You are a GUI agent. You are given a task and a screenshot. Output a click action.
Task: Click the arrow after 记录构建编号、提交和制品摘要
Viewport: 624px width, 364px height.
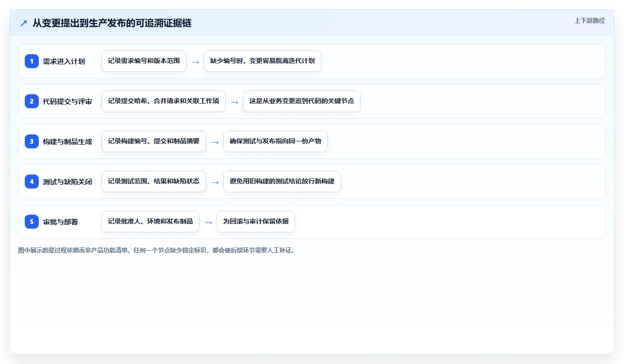tap(215, 142)
